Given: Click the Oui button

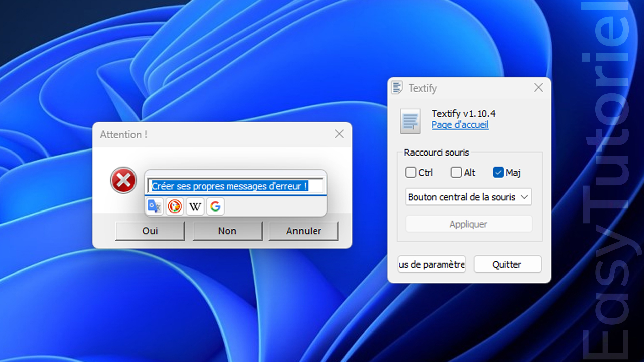Looking at the screenshot, I should click(150, 231).
